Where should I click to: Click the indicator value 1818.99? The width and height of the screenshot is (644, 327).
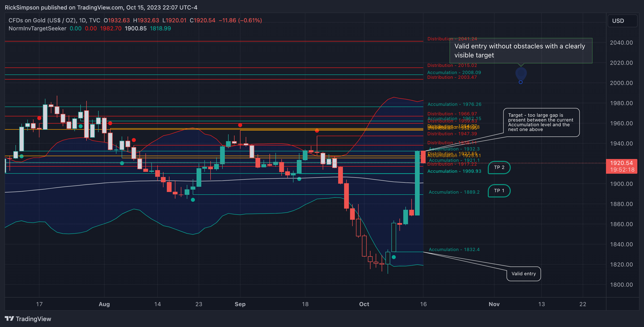(x=160, y=28)
